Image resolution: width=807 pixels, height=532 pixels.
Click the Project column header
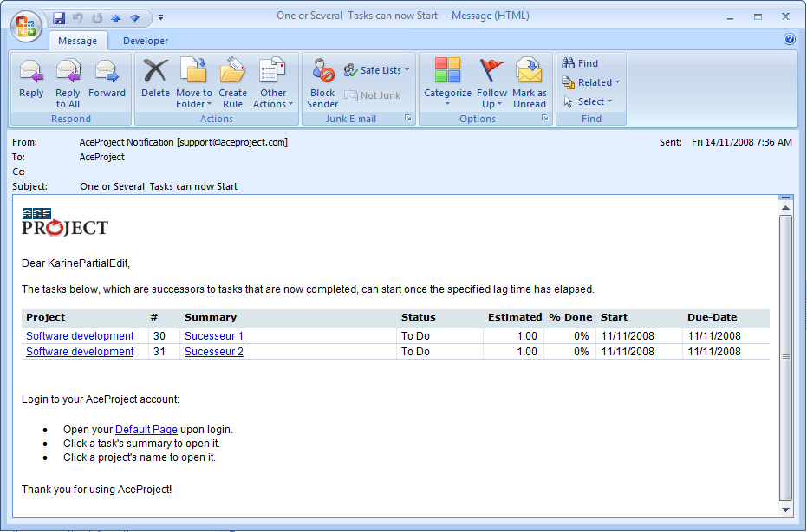point(46,317)
